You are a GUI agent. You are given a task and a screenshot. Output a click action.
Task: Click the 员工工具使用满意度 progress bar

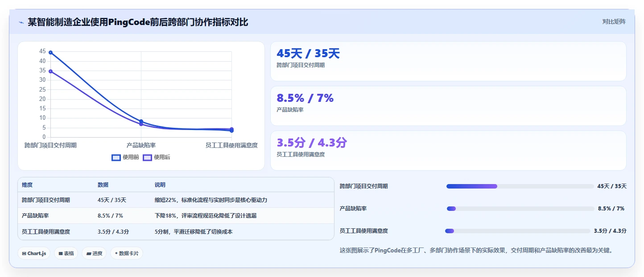(x=518, y=231)
